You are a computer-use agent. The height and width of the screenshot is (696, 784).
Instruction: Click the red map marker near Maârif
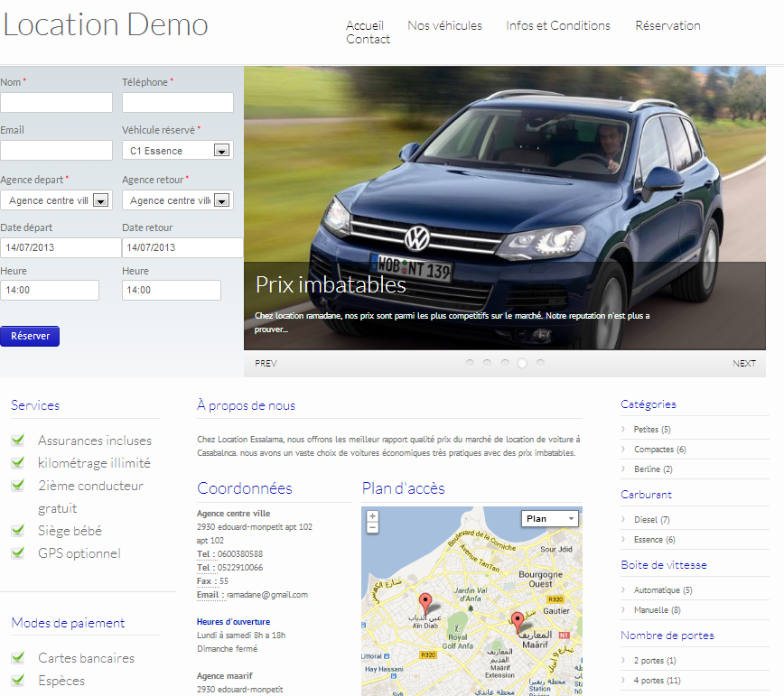point(518,623)
